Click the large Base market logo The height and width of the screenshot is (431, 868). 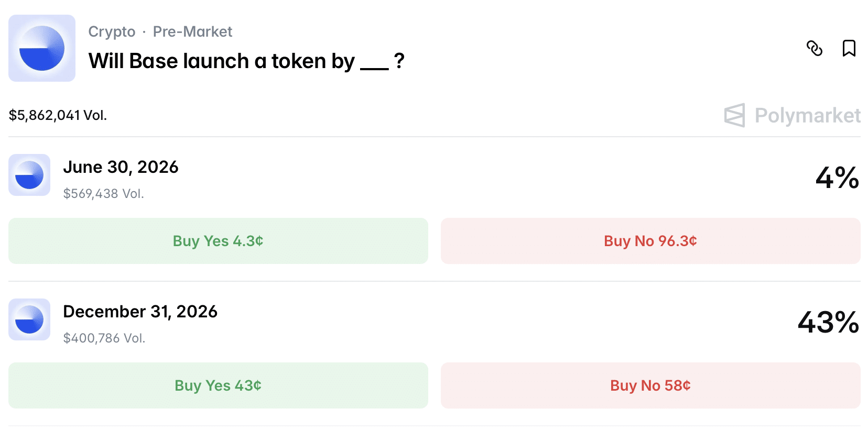coord(42,48)
